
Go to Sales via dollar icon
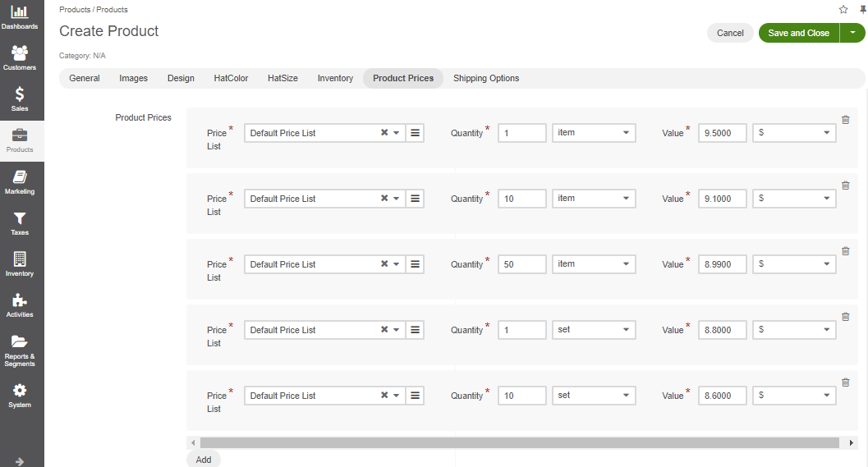click(20, 98)
